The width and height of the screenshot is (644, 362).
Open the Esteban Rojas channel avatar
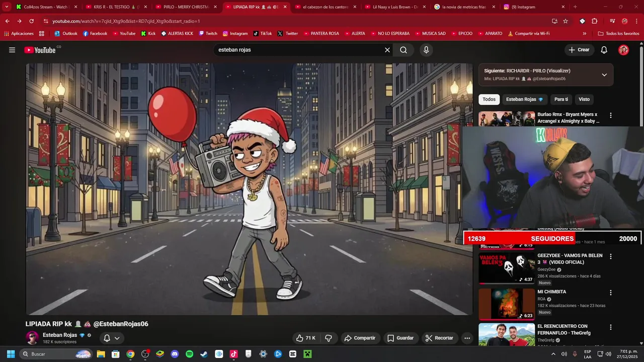pos(32,338)
